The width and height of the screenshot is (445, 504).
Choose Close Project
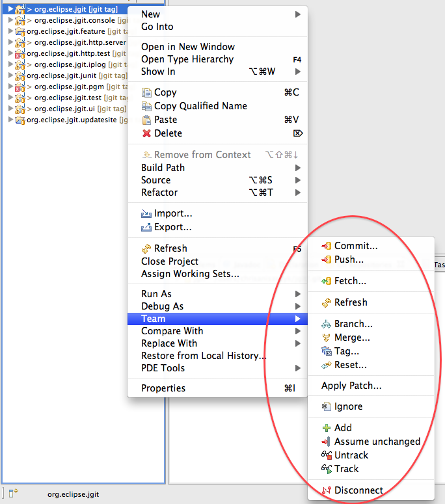pyautogui.click(x=217, y=261)
